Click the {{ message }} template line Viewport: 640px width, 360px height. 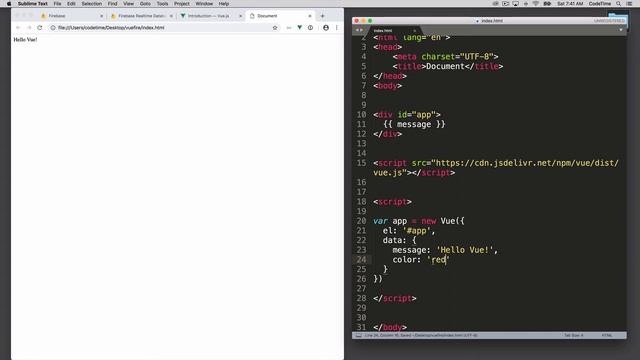(414, 124)
